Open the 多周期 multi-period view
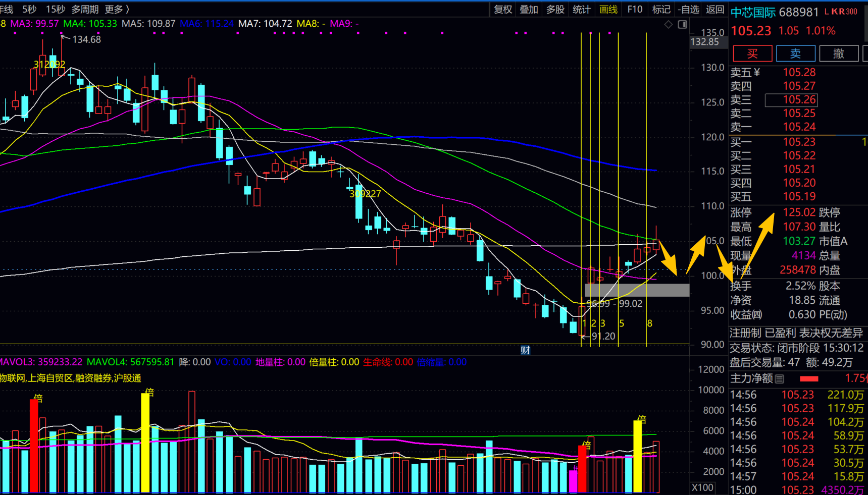Viewport: 868px width, 495px height. pyautogui.click(x=85, y=9)
